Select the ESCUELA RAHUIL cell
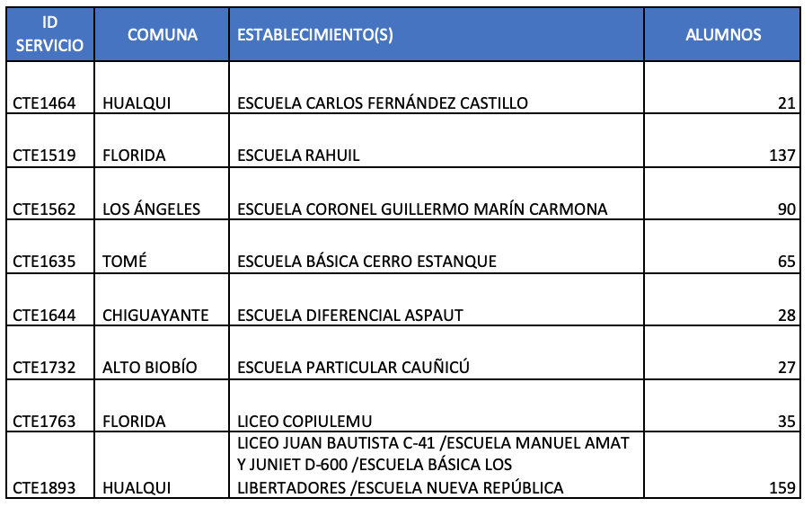812x507 pixels. pos(298,156)
